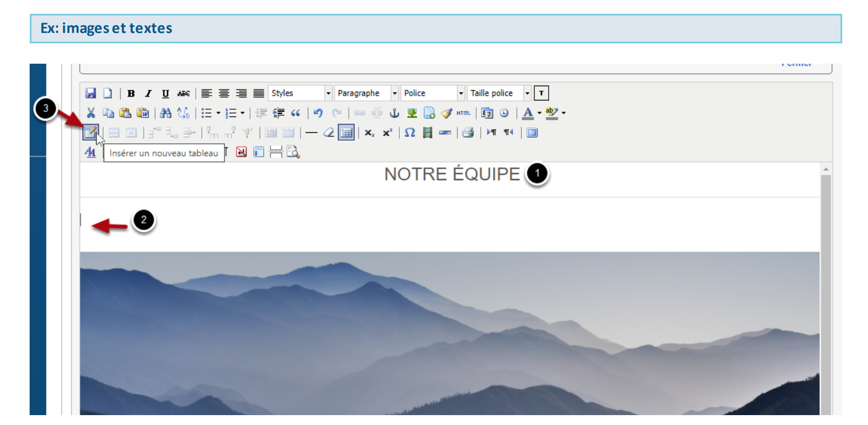Expand bullet list style arrow
The height and width of the screenshot is (425, 868).
(x=218, y=113)
